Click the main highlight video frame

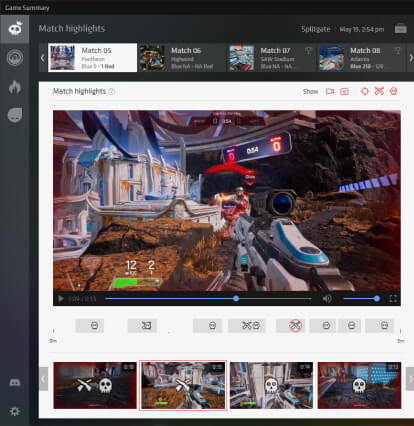click(227, 201)
